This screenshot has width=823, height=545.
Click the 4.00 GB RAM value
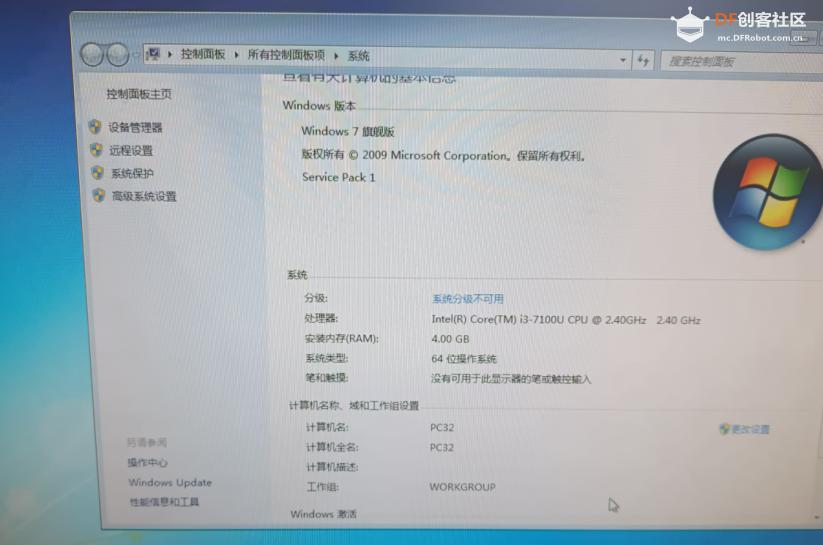point(450,339)
